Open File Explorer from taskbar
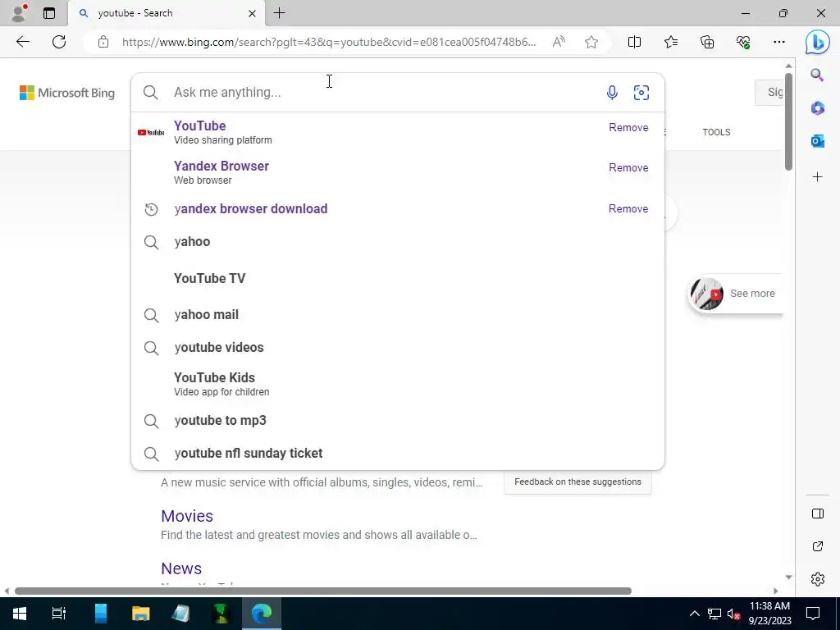The image size is (840, 630). (x=141, y=614)
